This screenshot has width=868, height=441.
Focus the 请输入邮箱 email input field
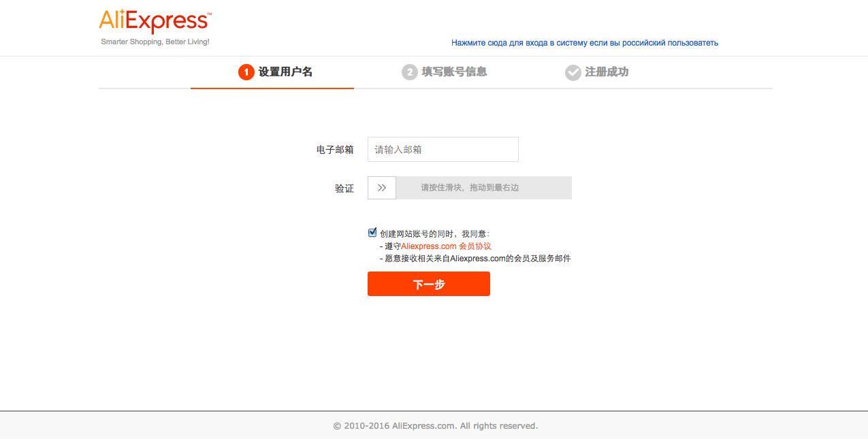pyautogui.click(x=443, y=150)
